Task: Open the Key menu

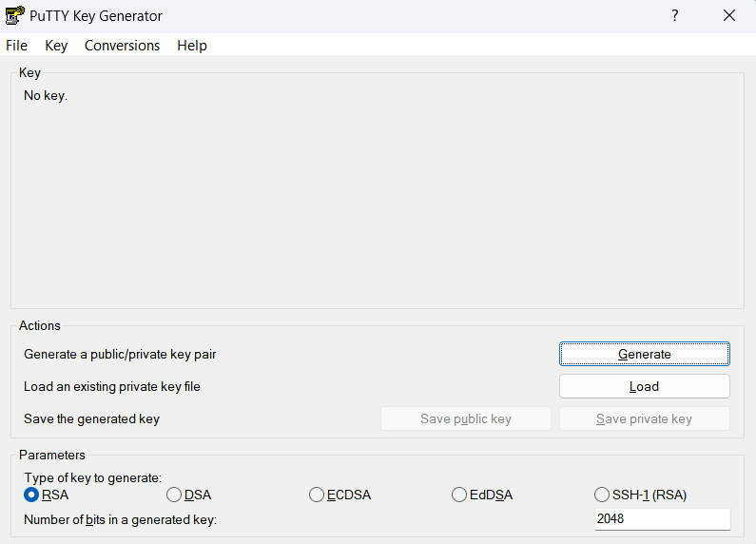Action: [x=56, y=46]
